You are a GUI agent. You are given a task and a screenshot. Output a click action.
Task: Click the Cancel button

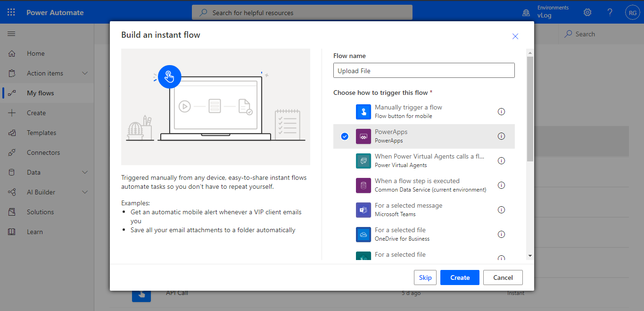pos(503,277)
